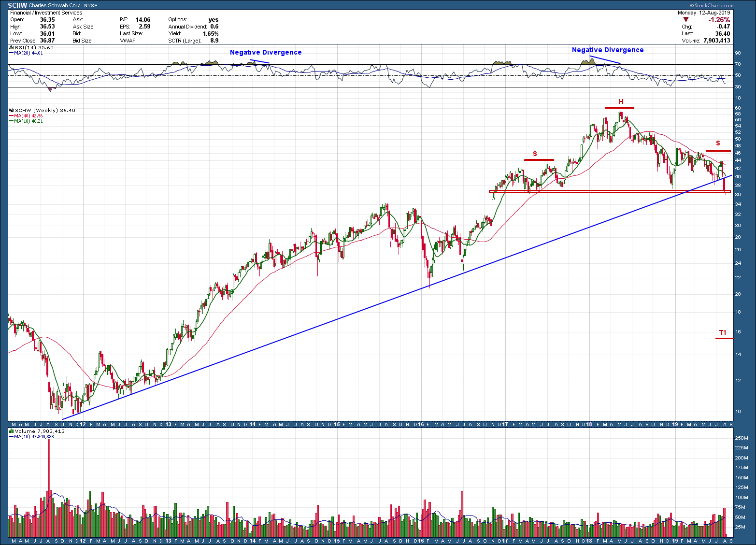Click the -1.26% percent change figure
Image resolution: width=756 pixels, height=545 pixels.
719,20
